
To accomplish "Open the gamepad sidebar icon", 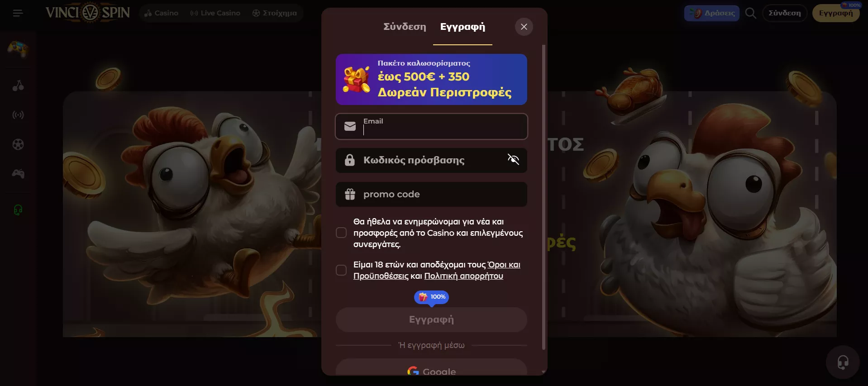I will coord(18,174).
